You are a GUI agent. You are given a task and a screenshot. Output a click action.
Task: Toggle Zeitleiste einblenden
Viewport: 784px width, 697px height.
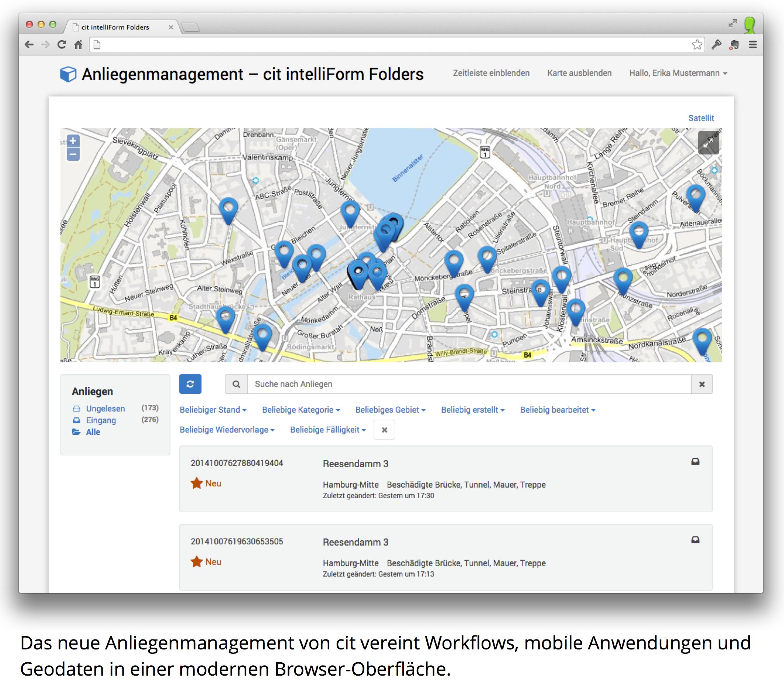491,73
